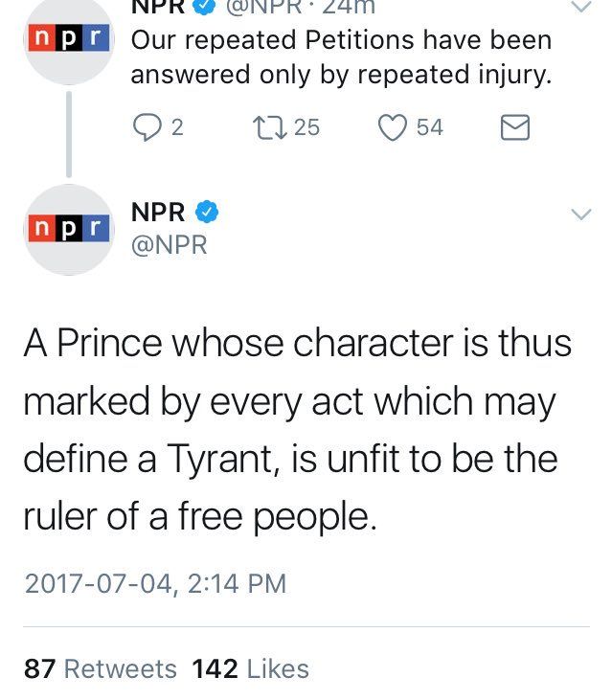Image resolution: width=612 pixels, height=700 pixels.
Task: Open the 'Our repeated Petitions' tweet text
Action: coord(341,58)
